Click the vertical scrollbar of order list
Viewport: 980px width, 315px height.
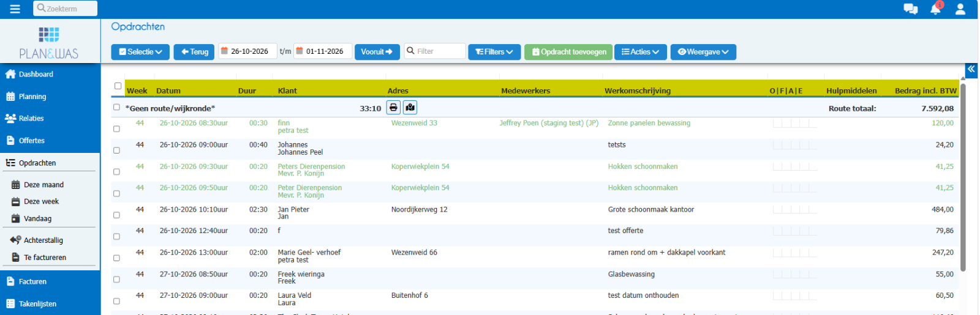pos(963,177)
